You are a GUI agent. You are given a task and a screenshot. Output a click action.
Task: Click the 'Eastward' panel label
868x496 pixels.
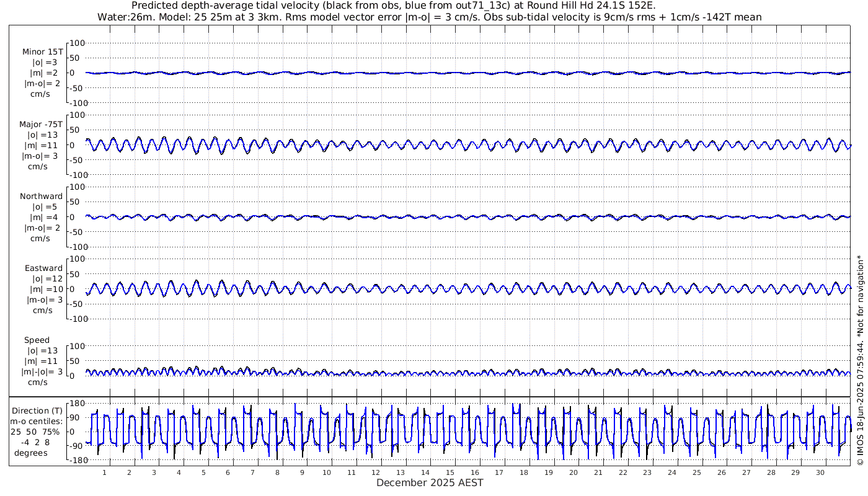tap(43, 268)
